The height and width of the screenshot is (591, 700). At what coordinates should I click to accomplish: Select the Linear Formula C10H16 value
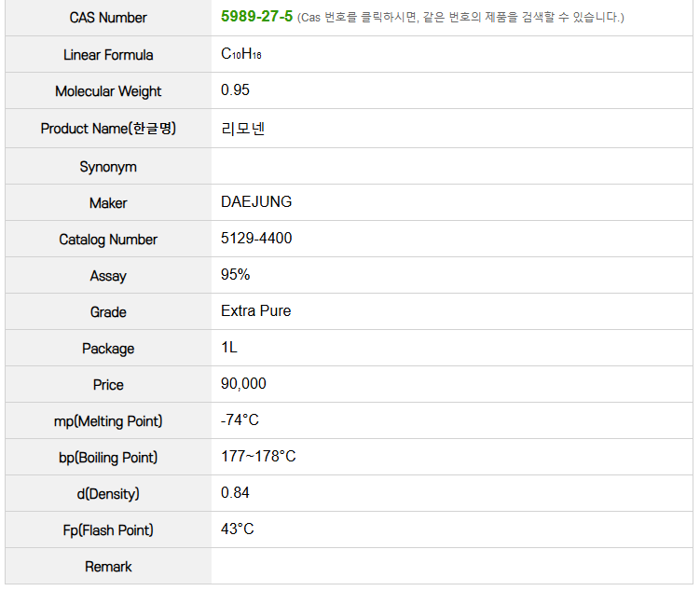coord(241,54)
